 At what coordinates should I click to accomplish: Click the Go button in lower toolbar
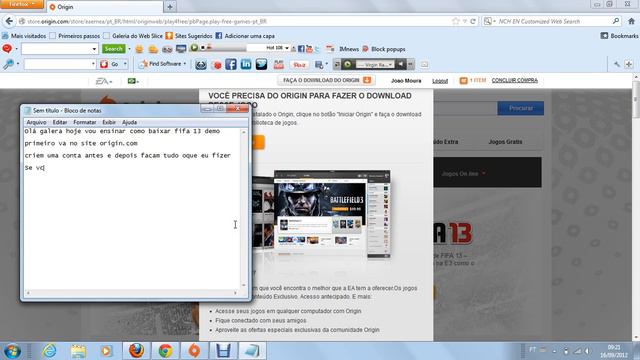pyautogui.click(x=111, y=64)
